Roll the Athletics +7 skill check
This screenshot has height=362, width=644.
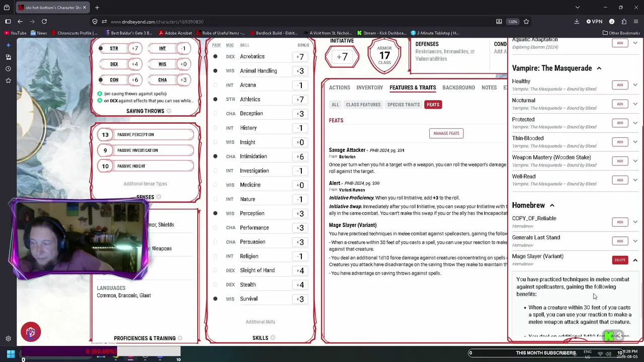(x=300, y=100)
